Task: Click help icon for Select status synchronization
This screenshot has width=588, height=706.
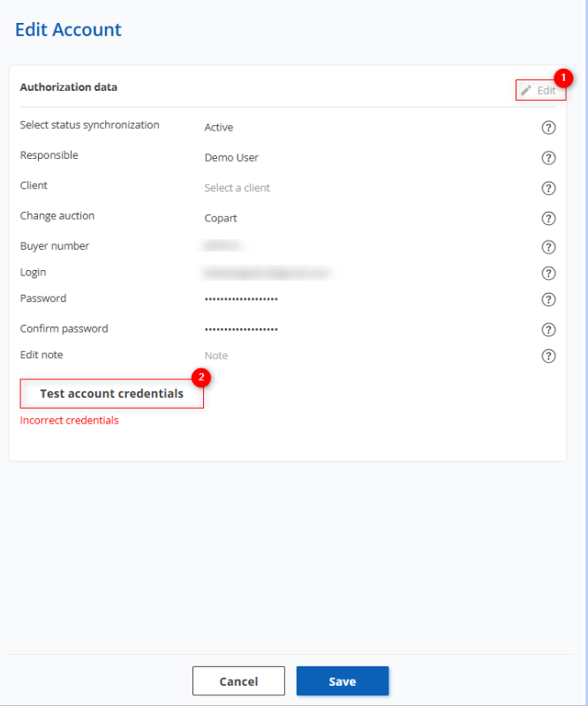Action: click(548, 128)
